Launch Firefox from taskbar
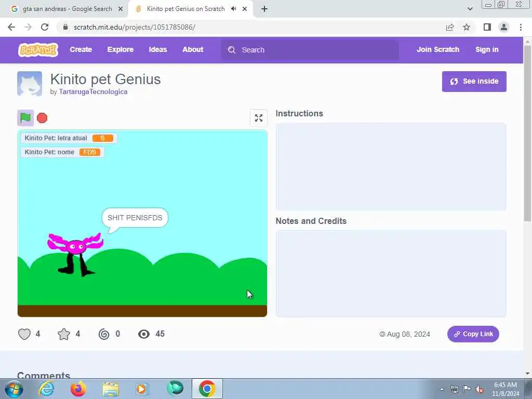The image size is (532, 399). click(78, 389)
